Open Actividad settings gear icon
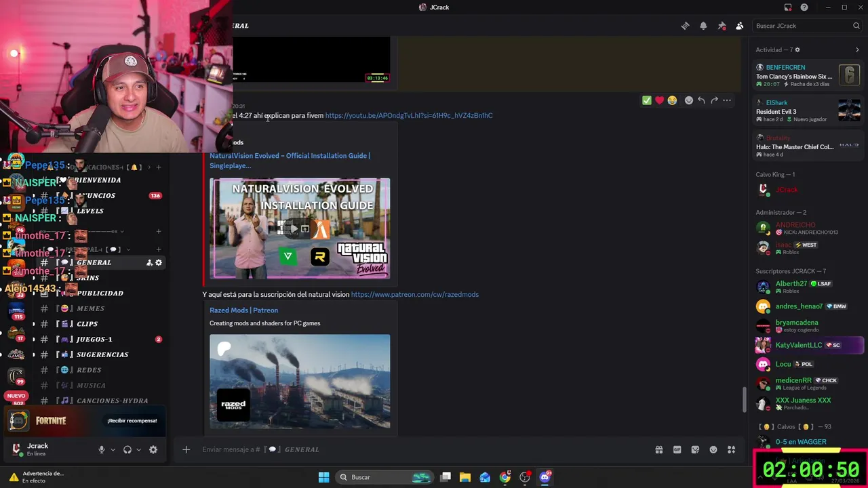The width and height of the screenshot is (868, 488). (x=797, y=49)
